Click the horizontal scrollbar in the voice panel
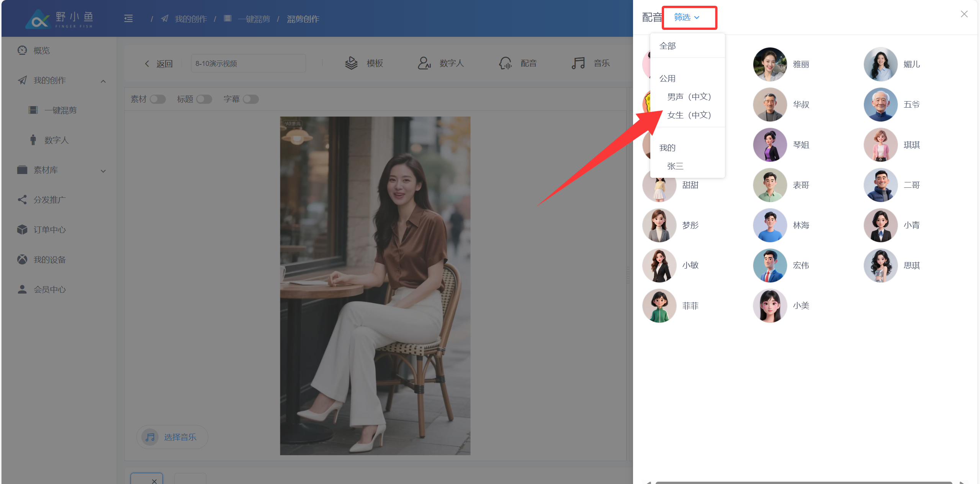This screenshot has height=484, width=980. [803, 482]
